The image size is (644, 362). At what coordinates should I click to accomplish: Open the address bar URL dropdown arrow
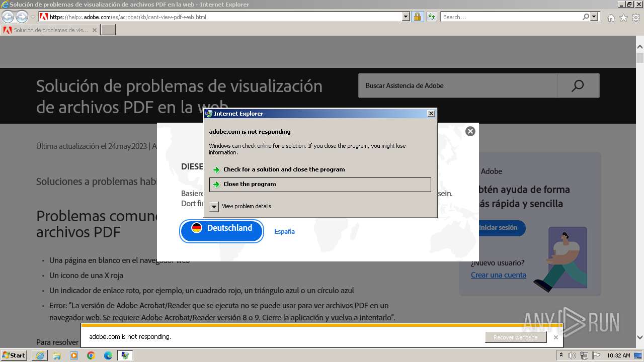point(406,17)
